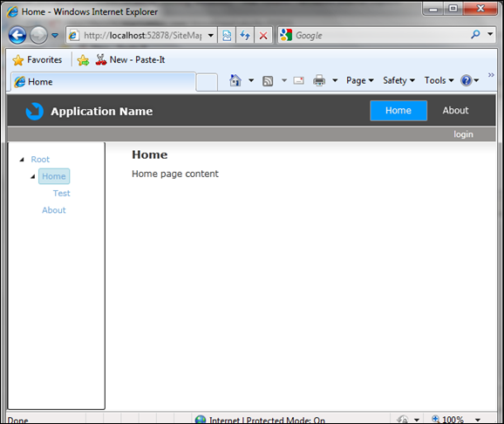The height and width of the screenshot is (424, 504).
Task: Click the search magnifier icon
Action: 475,34
